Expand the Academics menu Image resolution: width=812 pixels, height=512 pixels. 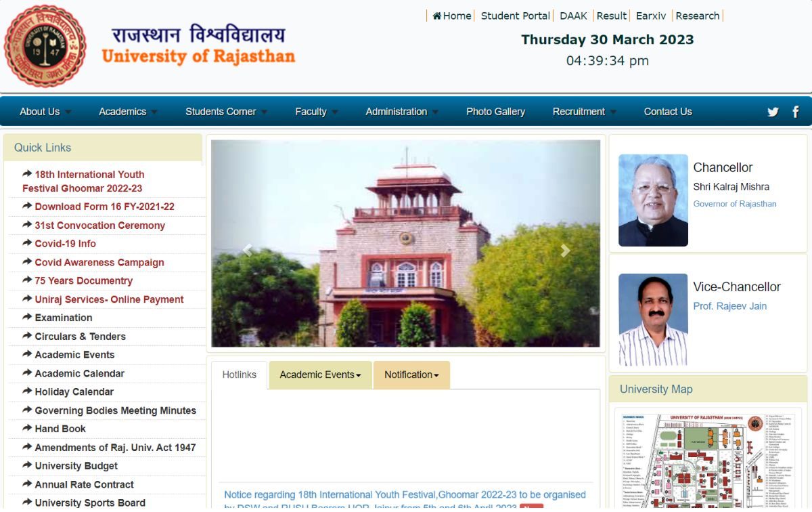point(127,112)
